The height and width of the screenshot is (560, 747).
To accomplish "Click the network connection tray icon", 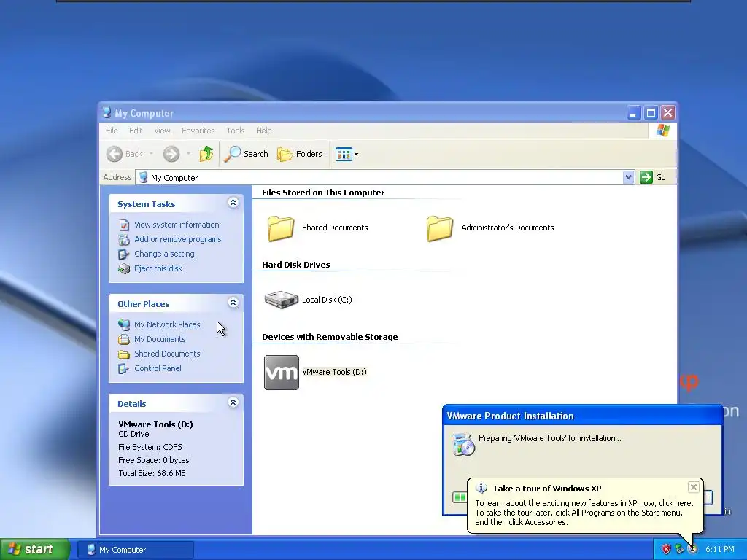I will [x=679, y=550].
